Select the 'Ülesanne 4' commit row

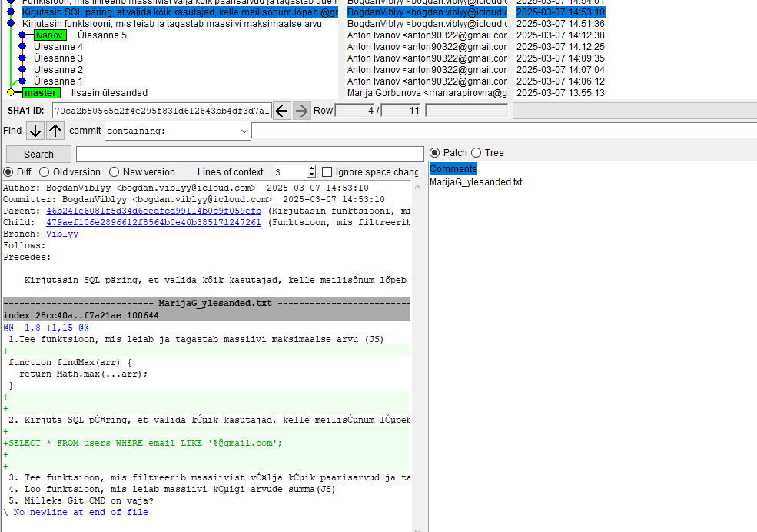[58, 47]
